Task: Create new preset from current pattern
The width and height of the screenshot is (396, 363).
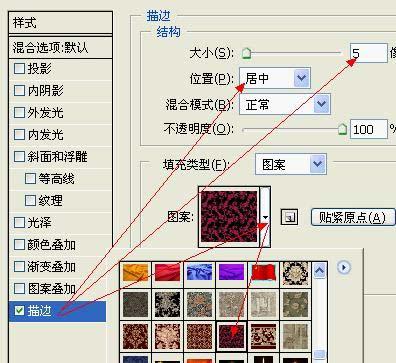Action: click(x=289, y=217)
